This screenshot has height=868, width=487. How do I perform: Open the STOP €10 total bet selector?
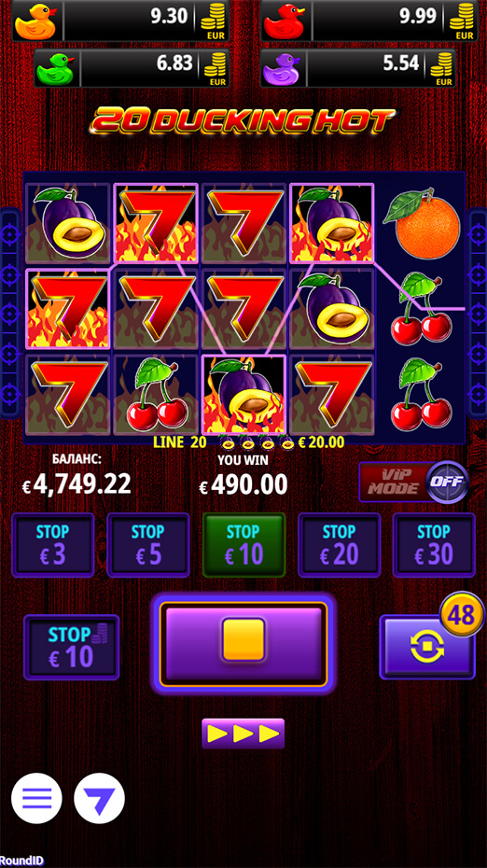click(x=72, y=647)
